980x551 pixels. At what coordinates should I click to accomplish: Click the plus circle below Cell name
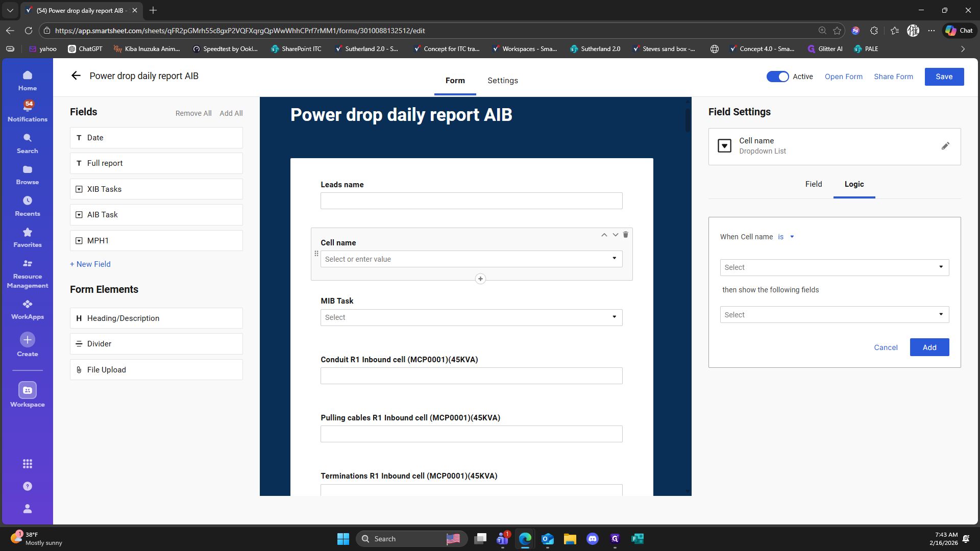pos(480,279)
